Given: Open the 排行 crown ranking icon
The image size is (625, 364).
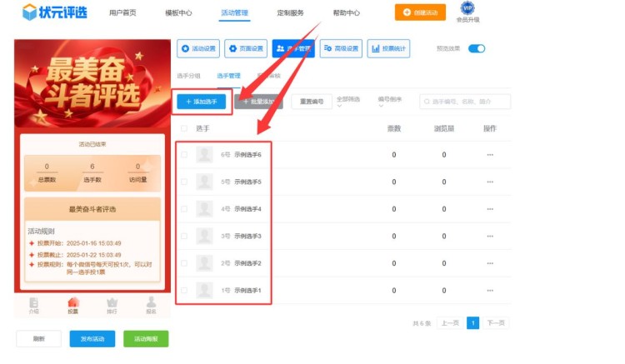Looking at the screenshot, I should pos(112,305).
